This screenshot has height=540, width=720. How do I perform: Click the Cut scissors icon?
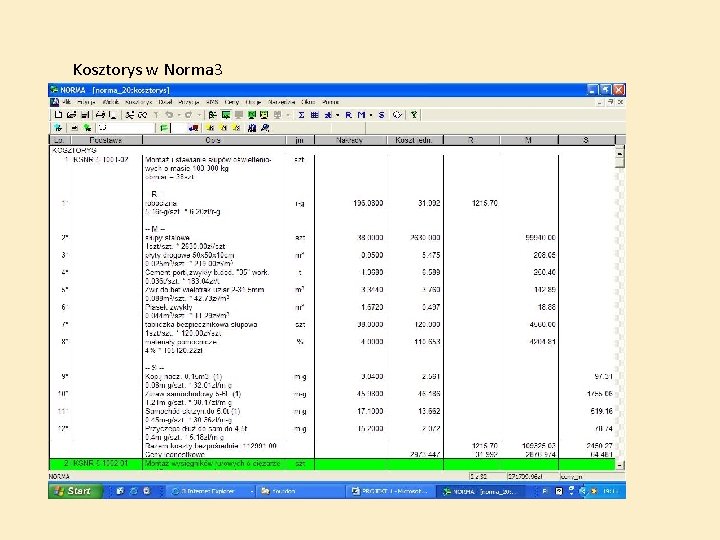(x=130, y=115)
